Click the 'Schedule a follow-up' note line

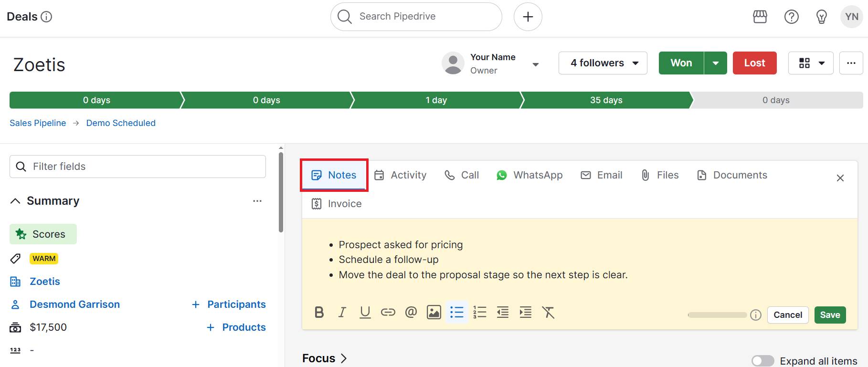(x=389, y=260)
